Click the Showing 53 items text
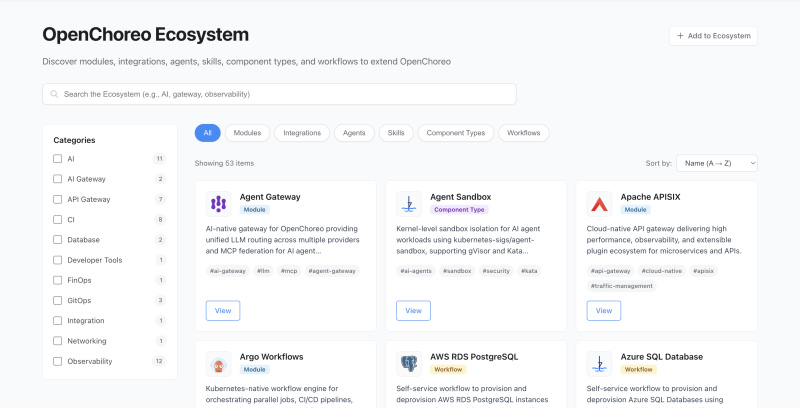 224,163
